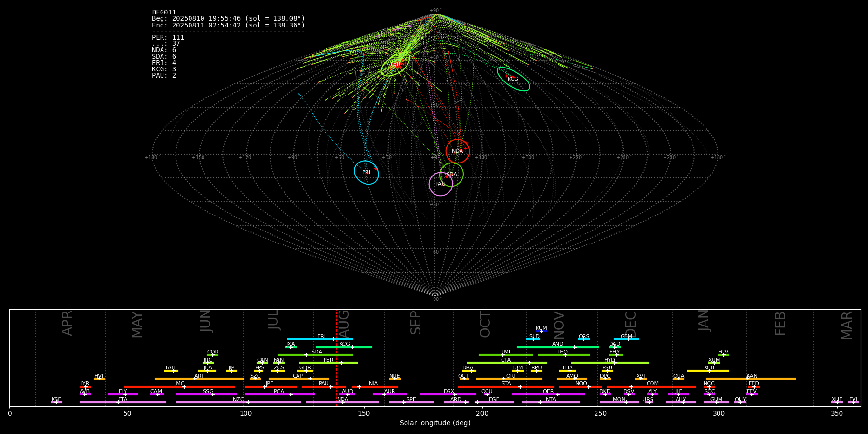Viewport: 868px width, 434px height.
Task: Click the Solar longitude (deg) axis title
Action: click(x=435, y=423)
